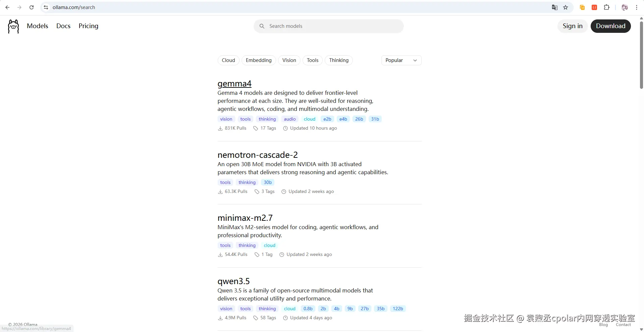Open the browser three-dot menu
The height and width of the screenshot is (332, 644).
point(637,7)
